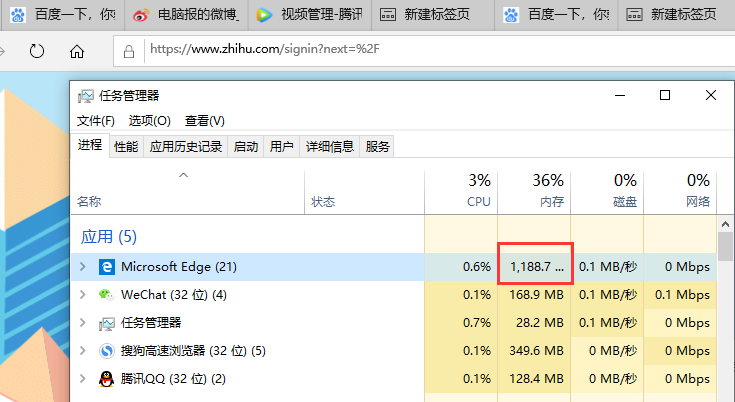The image size is (735, 402).
Task: Click the Microsoft Edge process icon
Action: [x=107, y=267]
